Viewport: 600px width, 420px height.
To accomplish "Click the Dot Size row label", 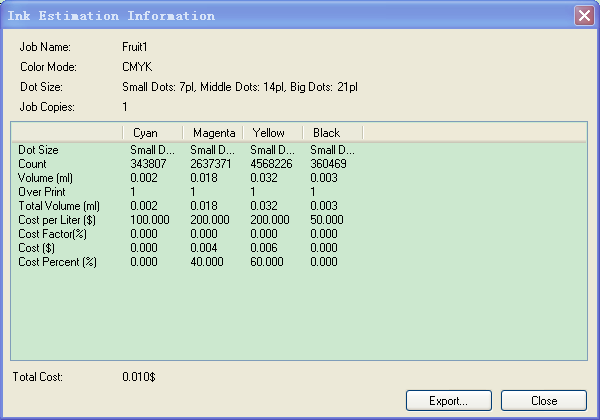I will point(37,149).
